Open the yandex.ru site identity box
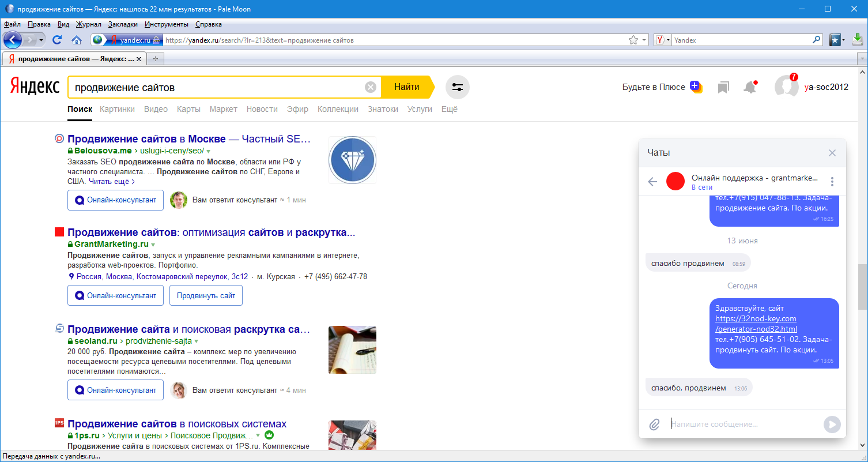868x462 pixels. click(x=127, y=40)
